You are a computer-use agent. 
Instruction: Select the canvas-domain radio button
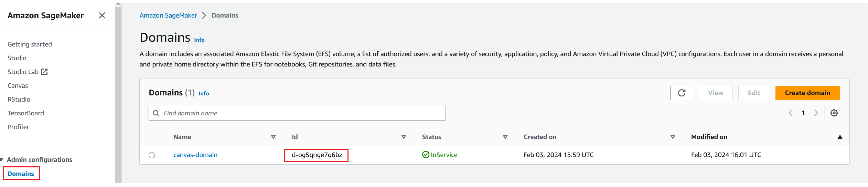[x=152, y=155]
